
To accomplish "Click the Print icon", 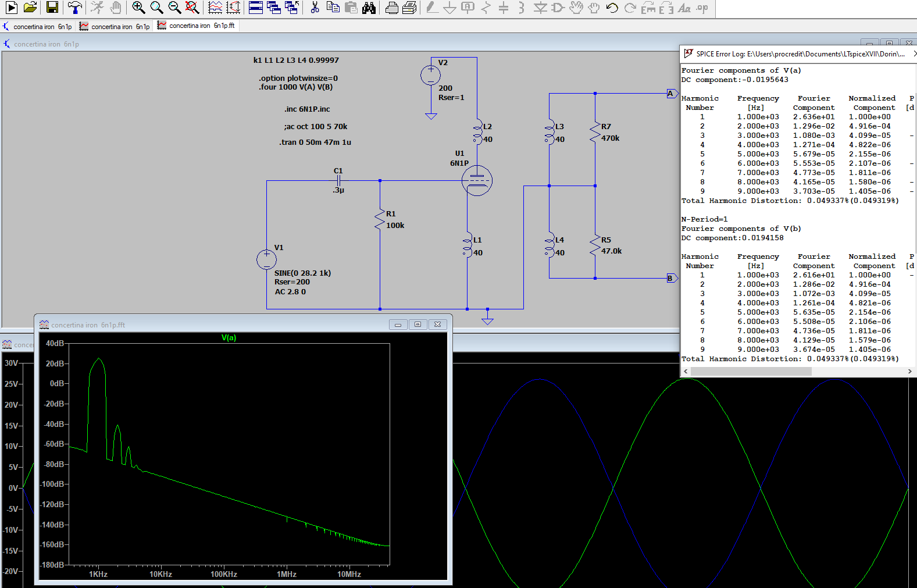I will [x=410, y=8].
